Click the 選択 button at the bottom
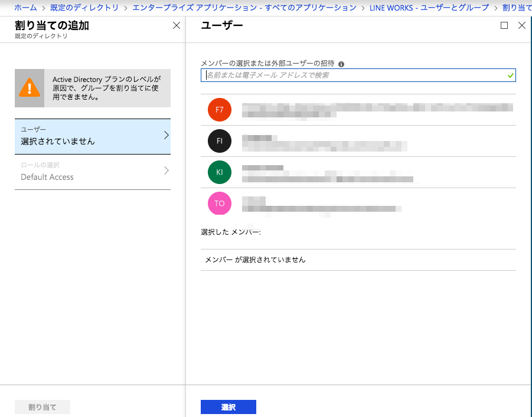Screen dimensions: 532x417 pos(228,406)
